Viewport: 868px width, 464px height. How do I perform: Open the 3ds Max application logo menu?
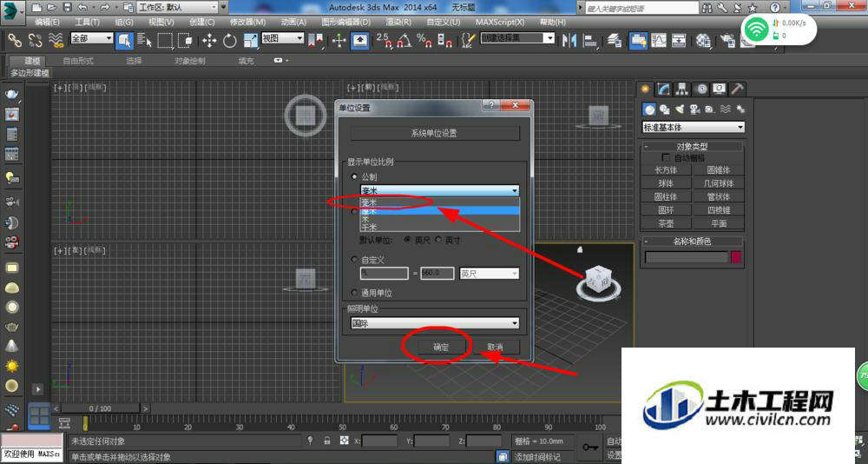tap(12, 11)
